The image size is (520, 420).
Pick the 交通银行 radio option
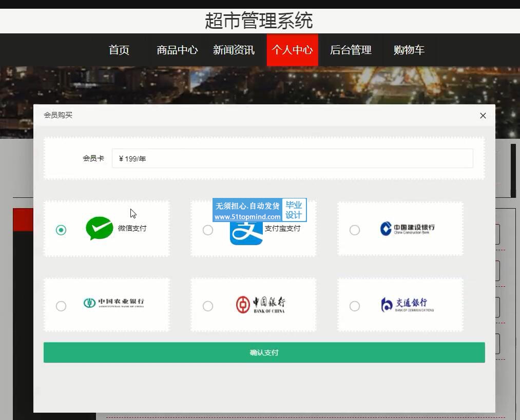click(x=355, y=306)
